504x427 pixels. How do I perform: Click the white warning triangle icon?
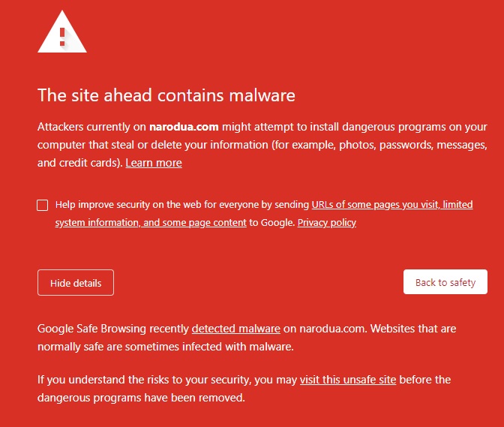click(62, 34)
